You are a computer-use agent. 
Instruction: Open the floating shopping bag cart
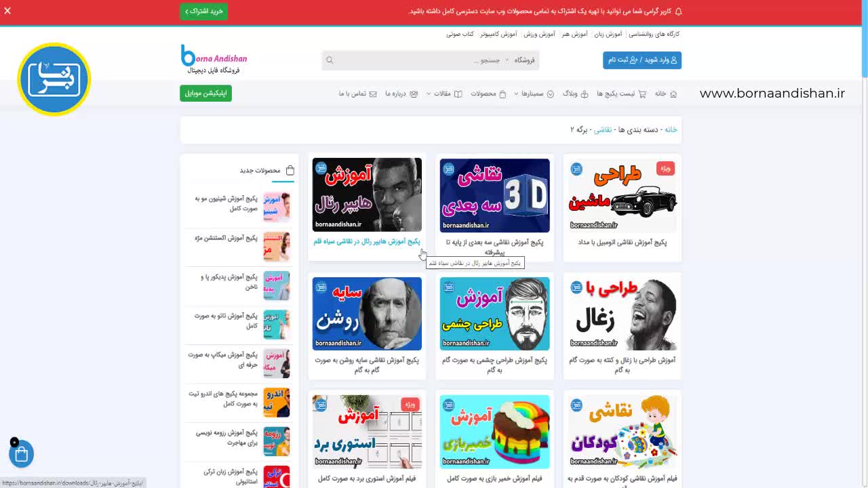[x=21, y=454]
